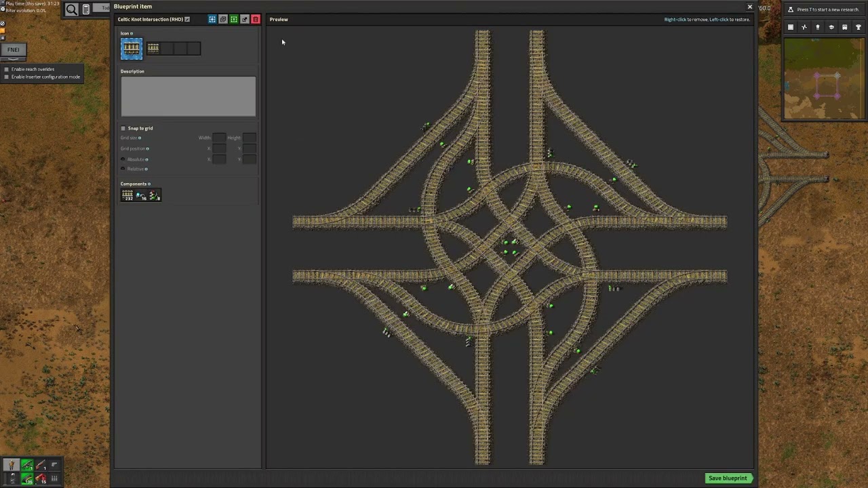868x488 pixels.
Task: Click the grid size Width field
Action: [x=218, y=138]
